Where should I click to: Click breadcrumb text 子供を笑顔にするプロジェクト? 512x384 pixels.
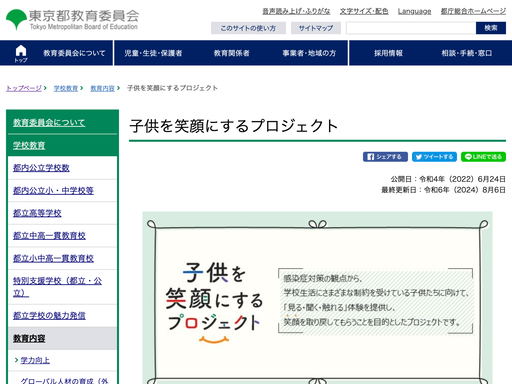pyautogui.click(x=172, y=88)
